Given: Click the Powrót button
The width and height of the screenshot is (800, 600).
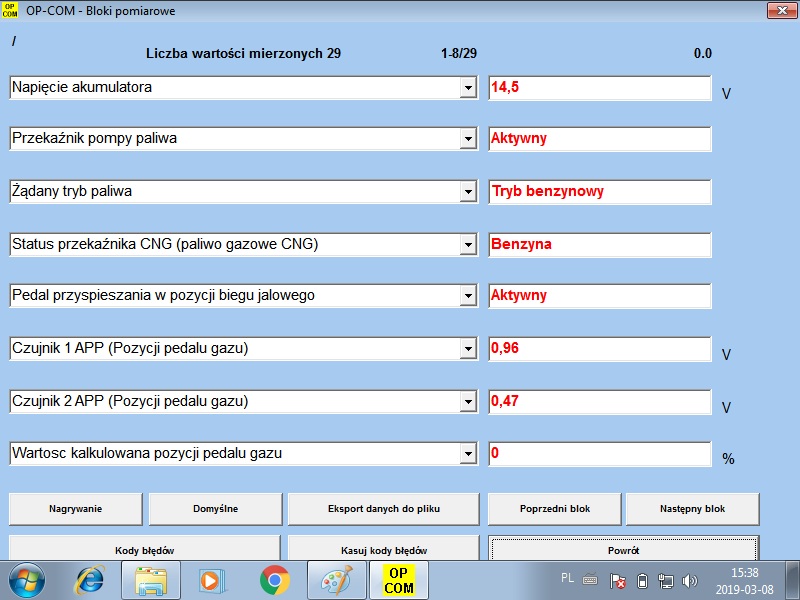Looking at the screenshot, I should (x=623, y=549).
